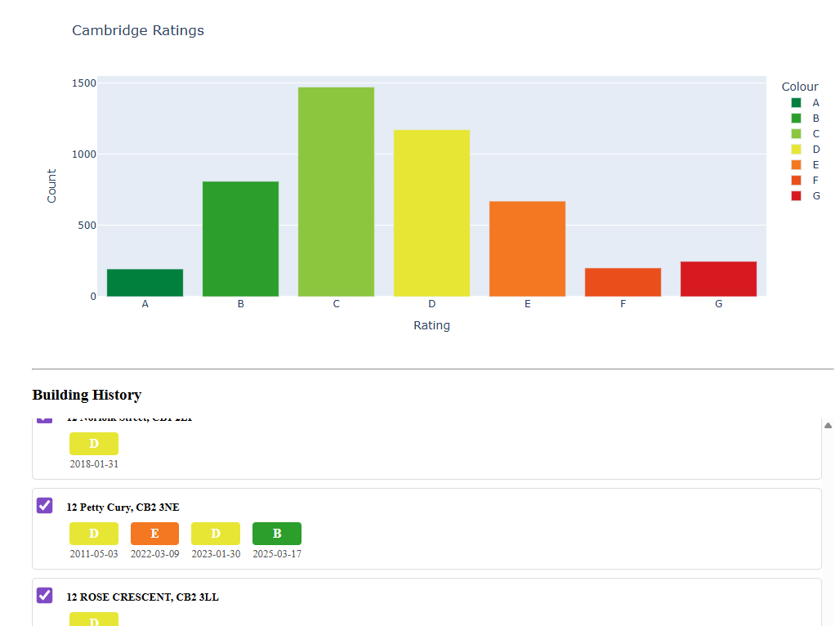Select the red G bar in the chart
This screenshot has height=626, width=840.
pyautogui.click(x=718, y=278)
